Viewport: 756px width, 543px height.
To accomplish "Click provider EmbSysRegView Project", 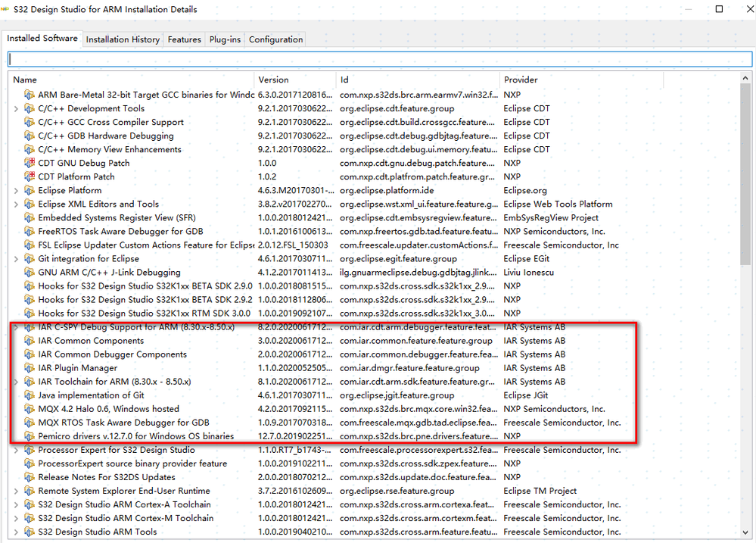I will [551, 217].
